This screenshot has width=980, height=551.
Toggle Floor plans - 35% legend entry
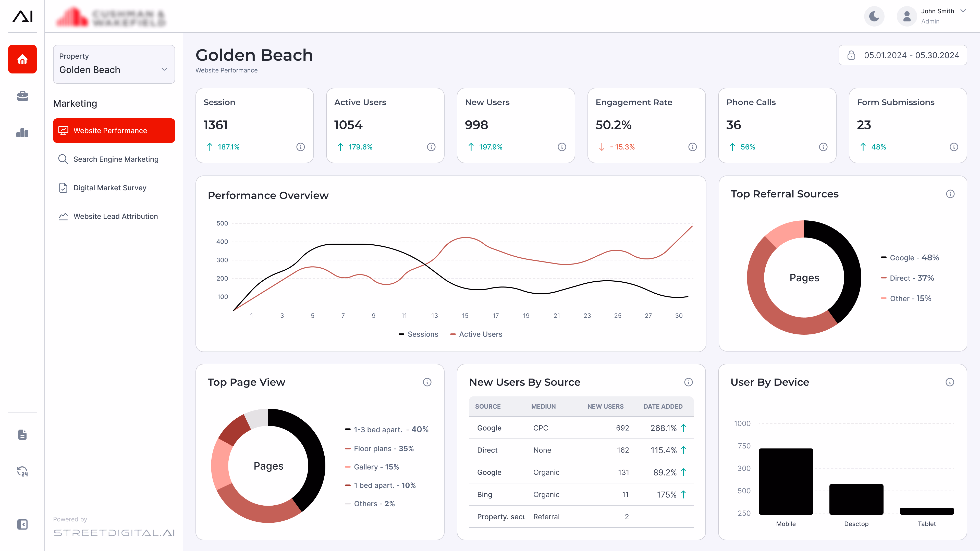click(379, 449)
